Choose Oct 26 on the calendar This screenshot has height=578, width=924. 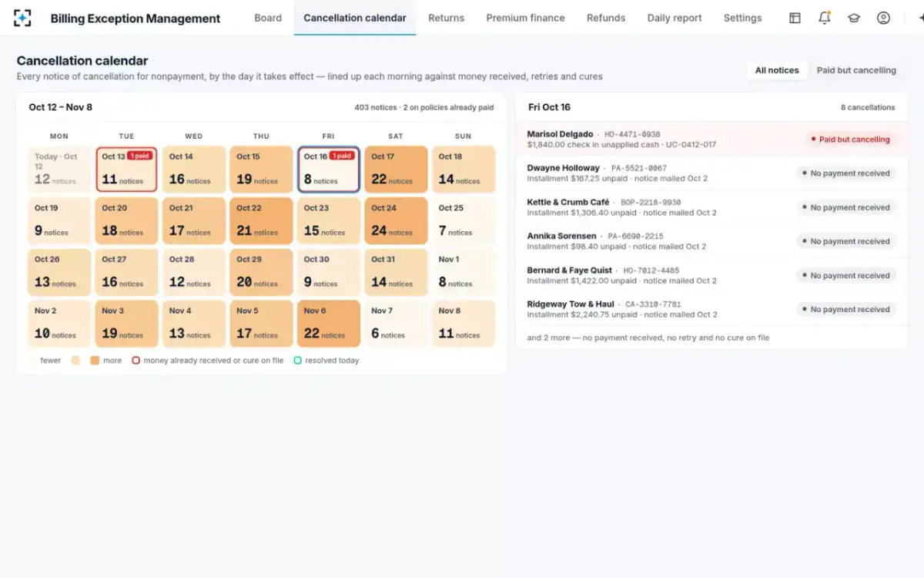59,273
